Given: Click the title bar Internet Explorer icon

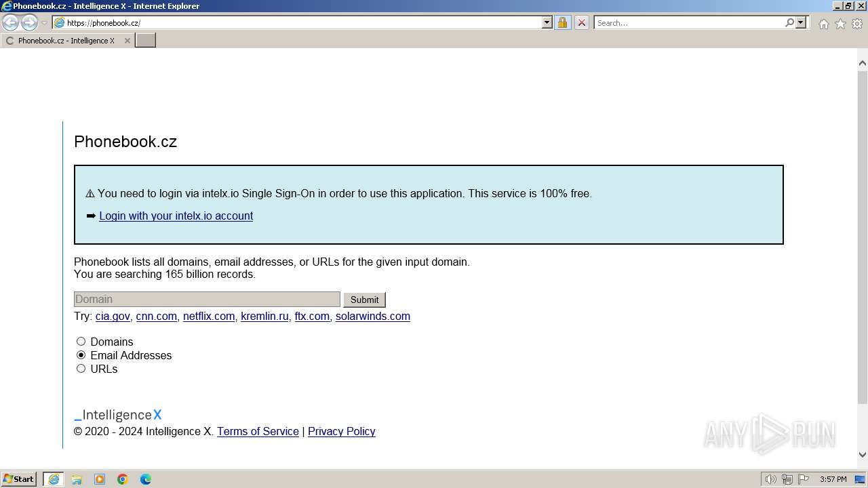Looking at the screenshot, I should click(7, 6).
